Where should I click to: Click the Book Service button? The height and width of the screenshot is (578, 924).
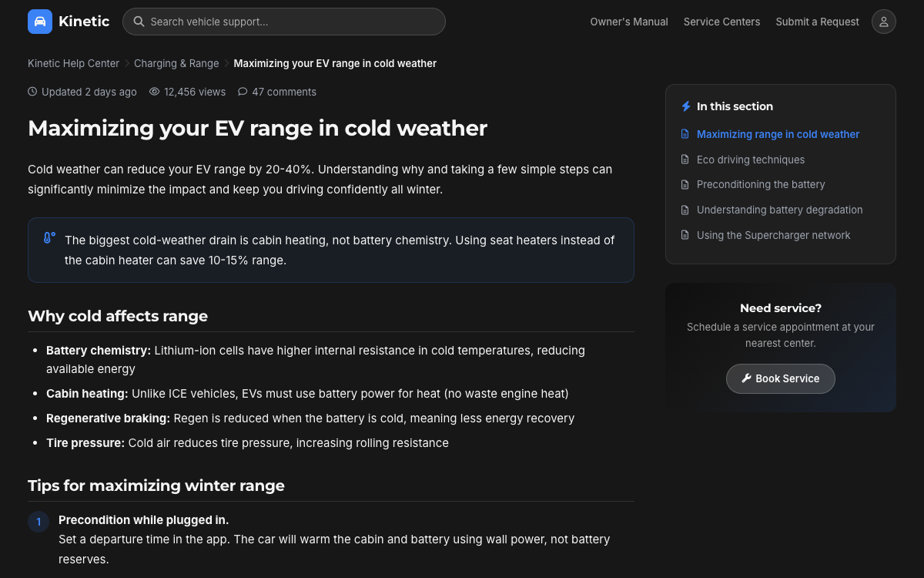tap(780, 378)
